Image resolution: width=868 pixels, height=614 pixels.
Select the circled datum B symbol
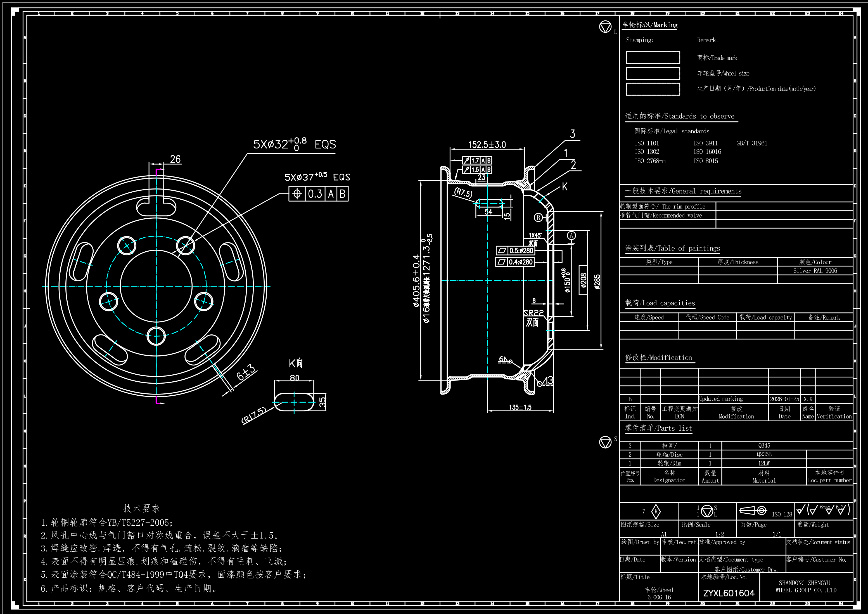click(x=538, y=218)
